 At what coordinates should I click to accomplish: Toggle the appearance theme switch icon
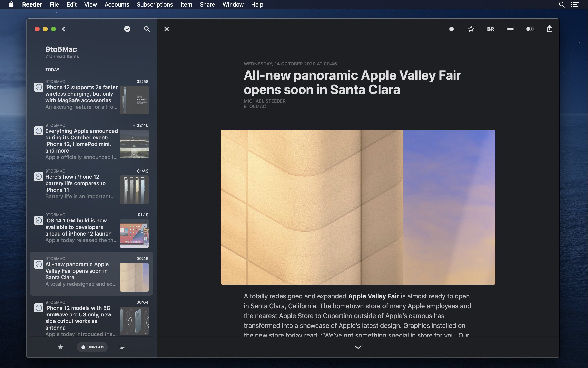pos(530,29)
